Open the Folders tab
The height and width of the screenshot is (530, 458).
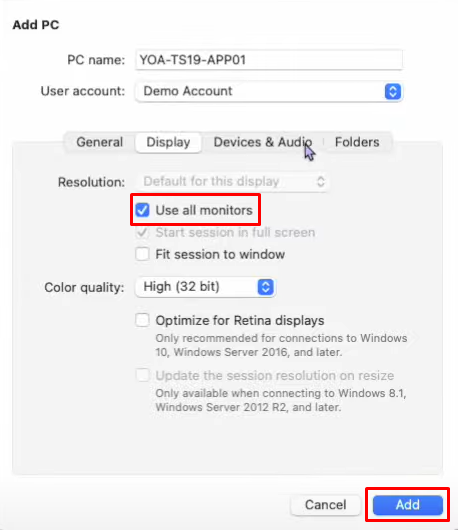[x=357, y=142]
